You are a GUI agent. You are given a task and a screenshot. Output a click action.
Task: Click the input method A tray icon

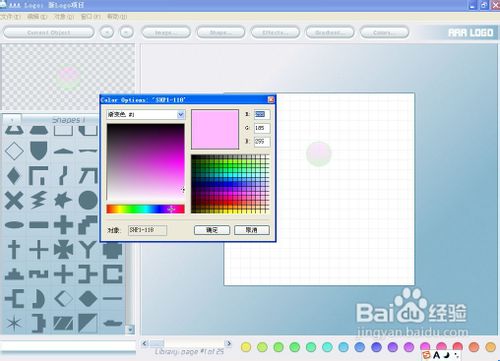tap(436, 355)
